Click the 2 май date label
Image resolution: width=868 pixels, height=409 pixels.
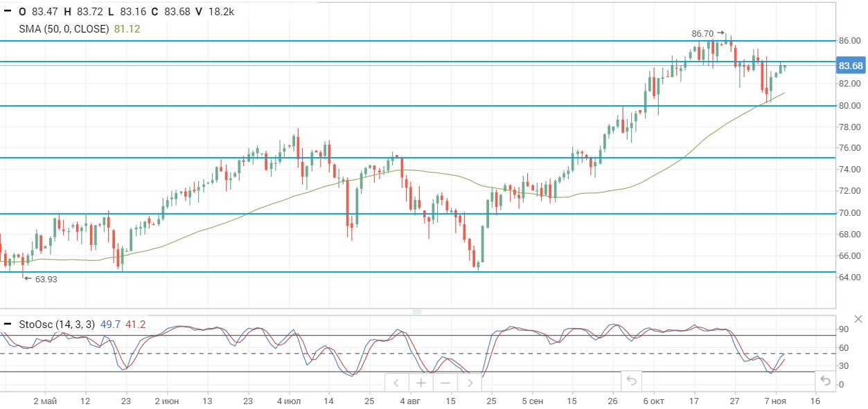click(x=44, y=401)
